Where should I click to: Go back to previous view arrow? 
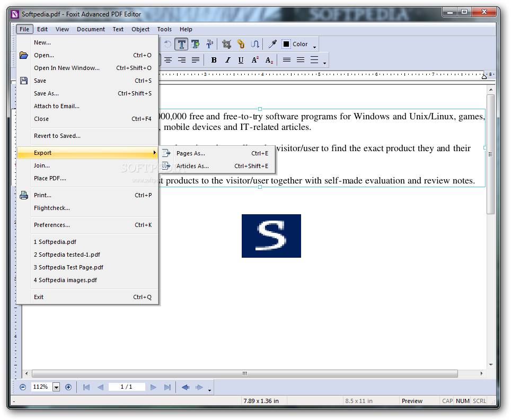[x=186, y=387]
